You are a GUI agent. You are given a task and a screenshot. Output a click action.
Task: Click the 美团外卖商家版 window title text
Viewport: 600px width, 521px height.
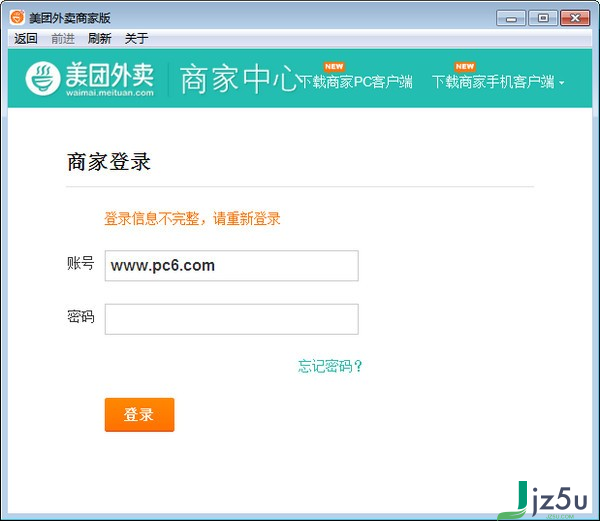coord(70,18)
